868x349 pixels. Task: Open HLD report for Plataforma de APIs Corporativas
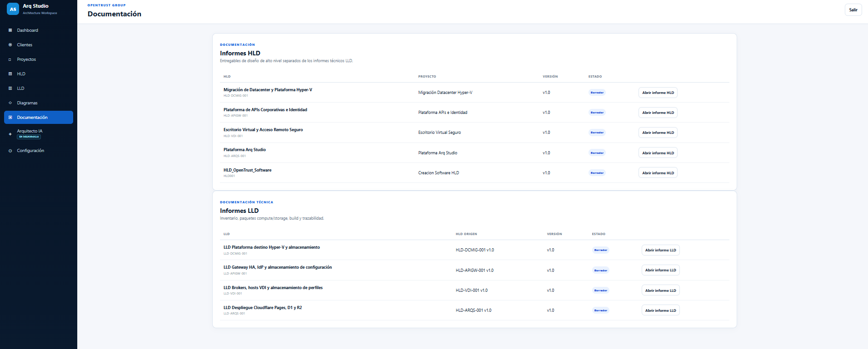tap(658, 113)
